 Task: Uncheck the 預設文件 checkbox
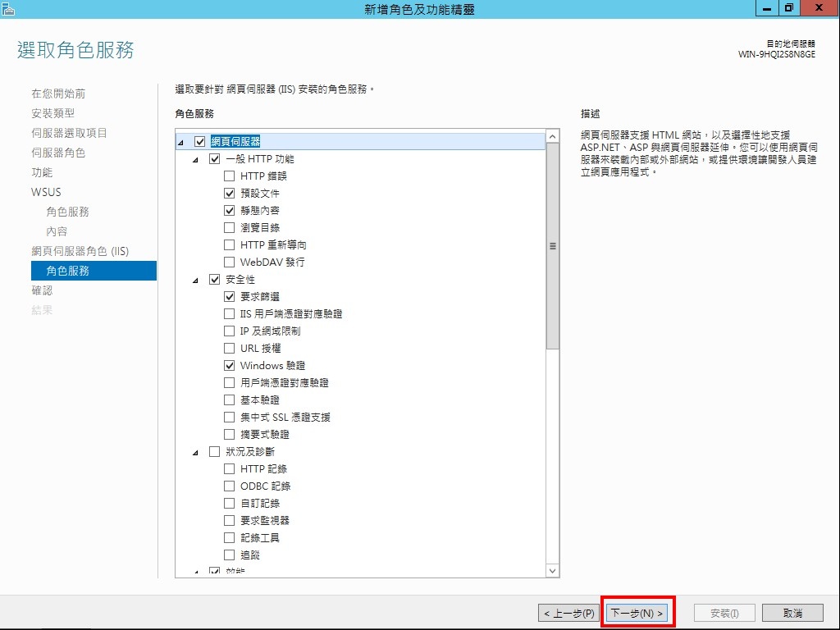pyautogui.click(x=229, y=193)
